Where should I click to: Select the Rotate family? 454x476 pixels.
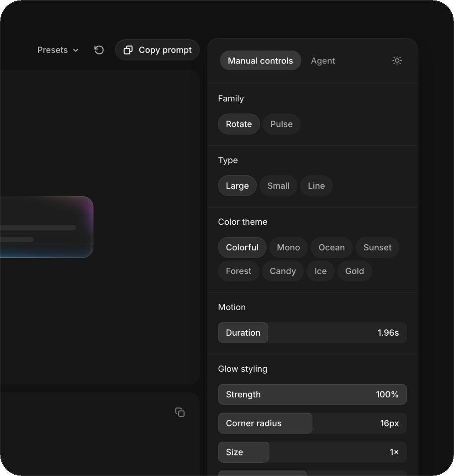(239, 124)
